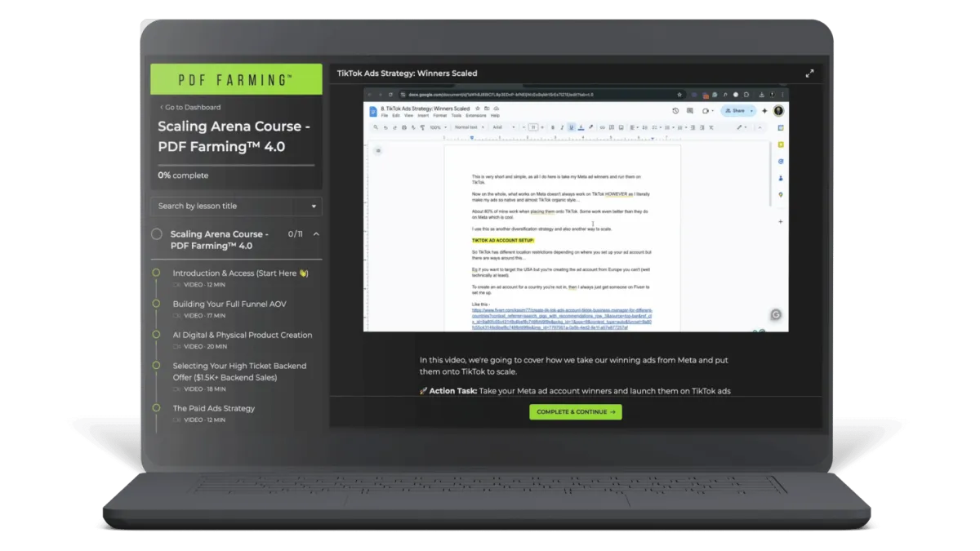Open the zoom 100% dropdown
This screenshot has height=551, width=980.
click(438, 127)
